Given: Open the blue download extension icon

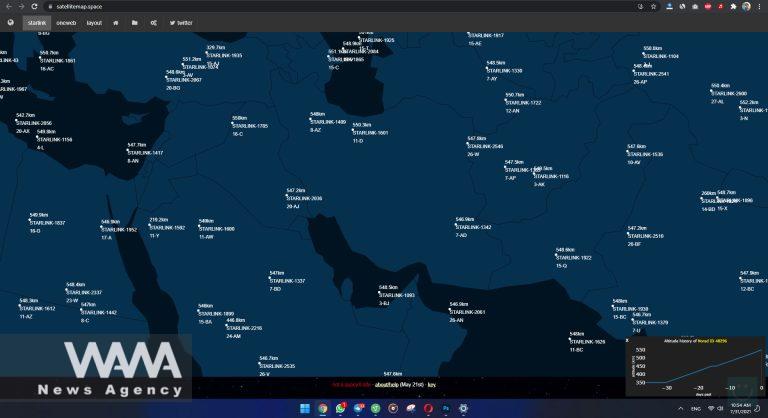Looking at the screenshot, I should (670, 6).
